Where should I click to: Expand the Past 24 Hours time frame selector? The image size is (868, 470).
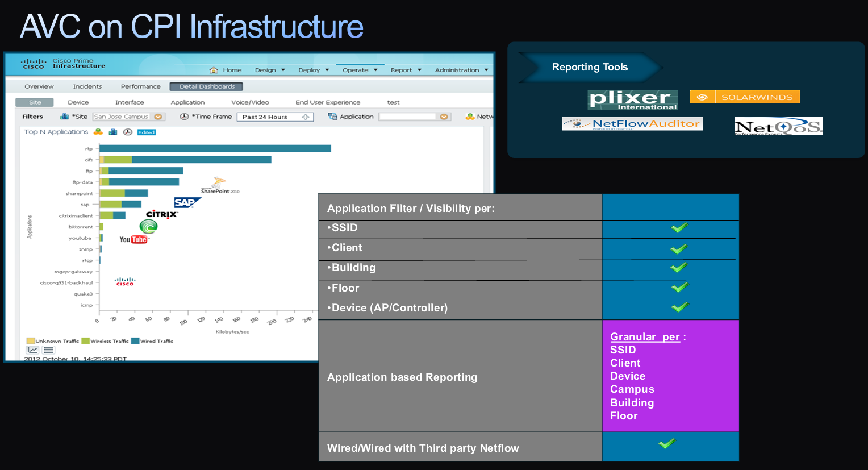point(306,117)
